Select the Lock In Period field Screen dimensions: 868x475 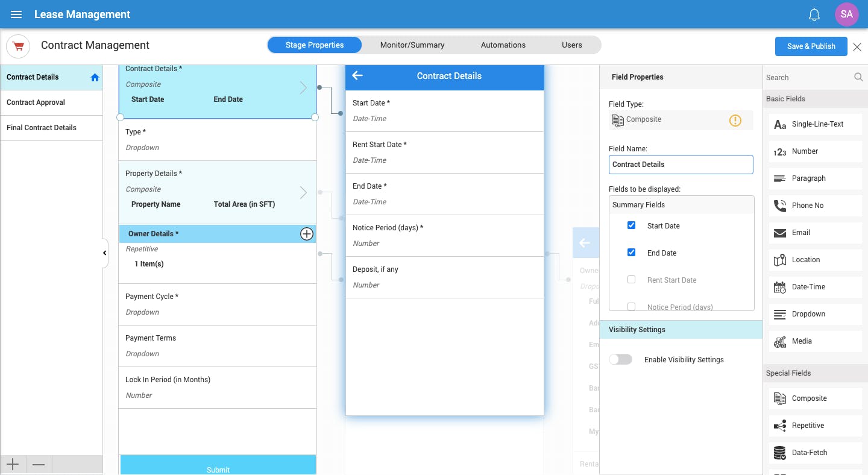(218, 388)
